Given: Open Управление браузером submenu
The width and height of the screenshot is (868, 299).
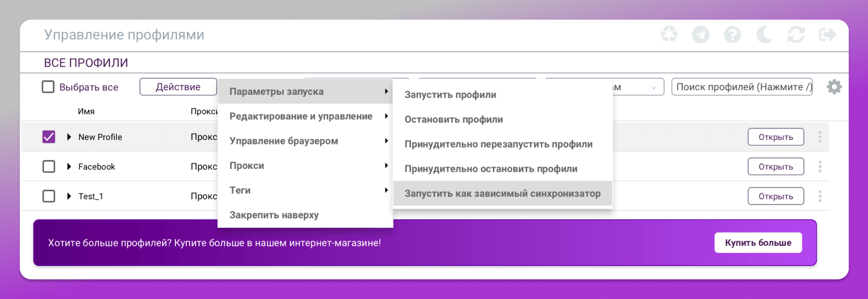Looking at the screenshot, I should 306,141.
